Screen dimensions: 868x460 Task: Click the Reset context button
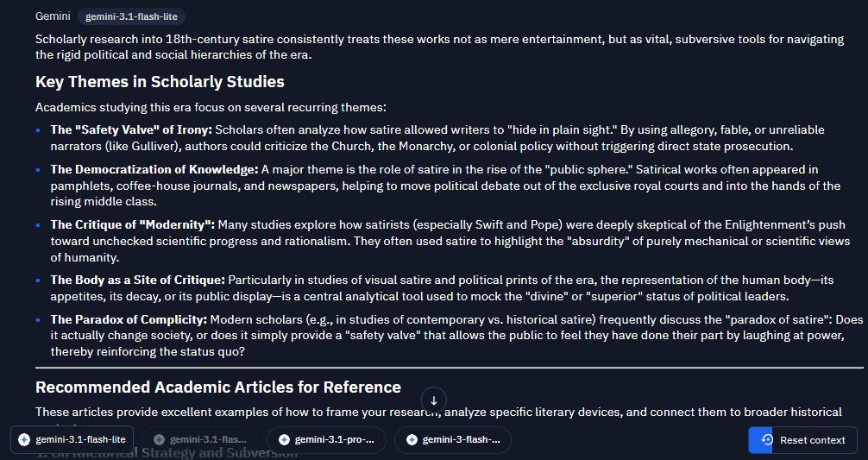coord(804,439)
